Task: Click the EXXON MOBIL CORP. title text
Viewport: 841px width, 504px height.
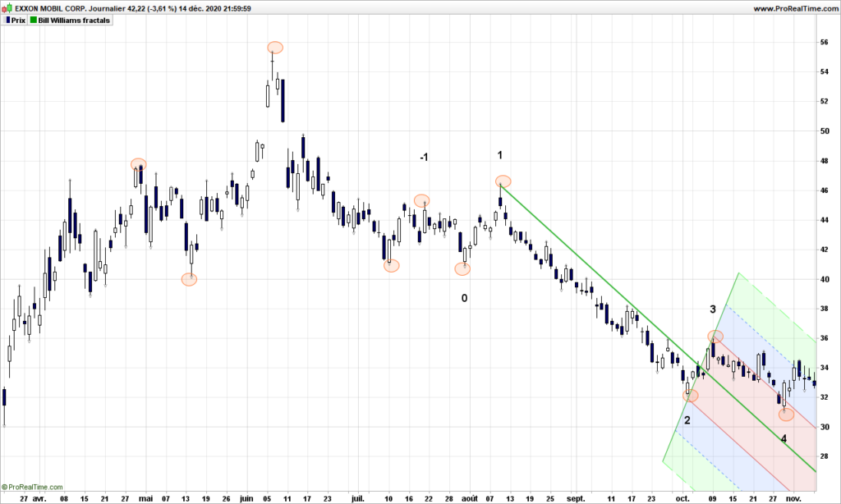Action: pos(50,8)
